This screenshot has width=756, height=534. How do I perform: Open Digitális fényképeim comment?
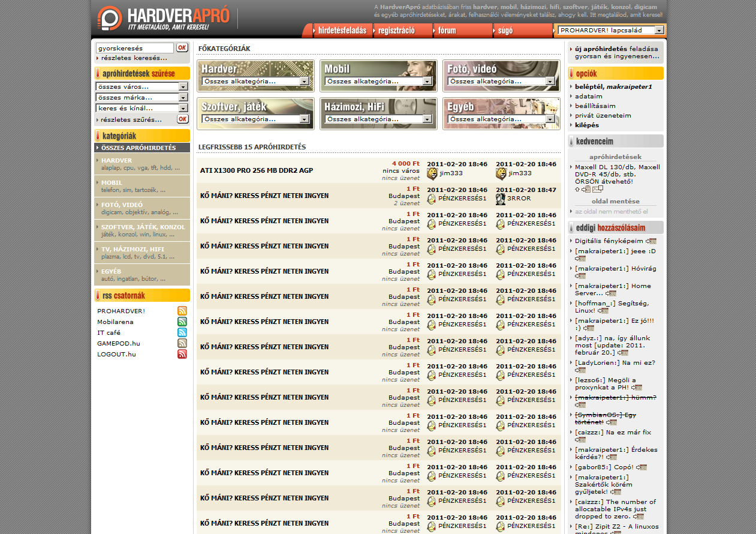pos(609,241)
